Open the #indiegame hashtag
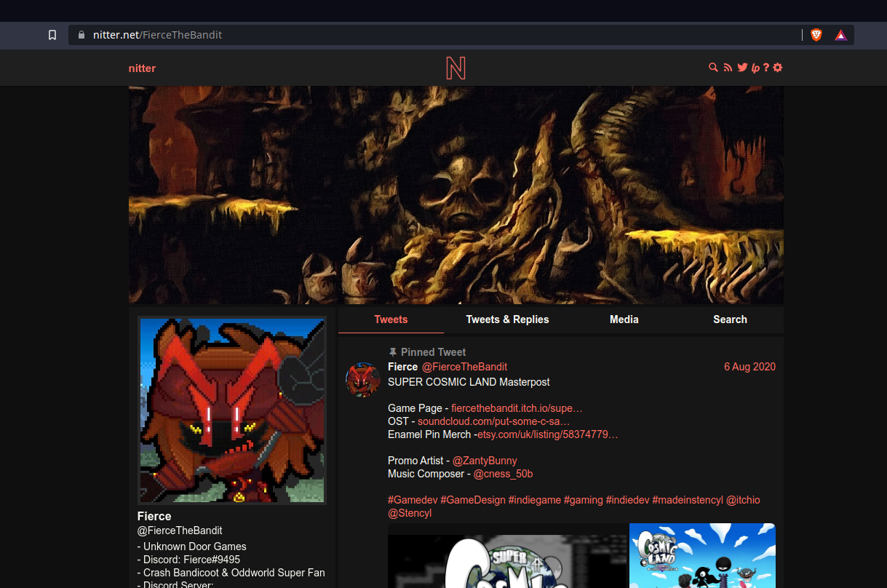887x588 pixels. tap(535, 500)
